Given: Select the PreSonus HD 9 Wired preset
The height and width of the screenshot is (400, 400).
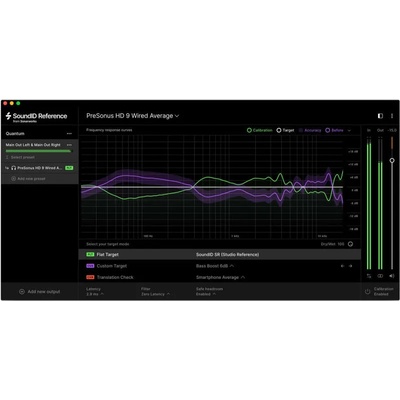Looking at the screenshot, I should [x=40, y=168].
